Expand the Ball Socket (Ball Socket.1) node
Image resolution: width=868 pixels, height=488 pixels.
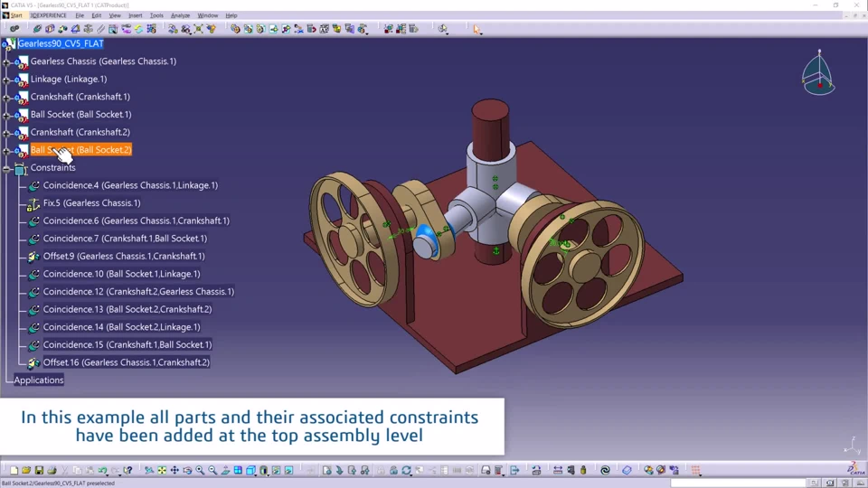click(x=6, y=115)
